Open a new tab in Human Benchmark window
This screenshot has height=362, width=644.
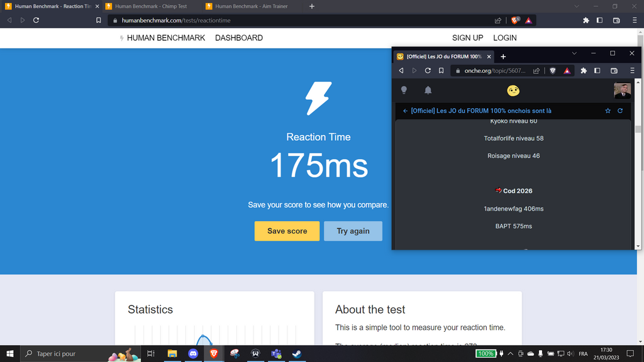pyautogui.click(x=312, y=6)
